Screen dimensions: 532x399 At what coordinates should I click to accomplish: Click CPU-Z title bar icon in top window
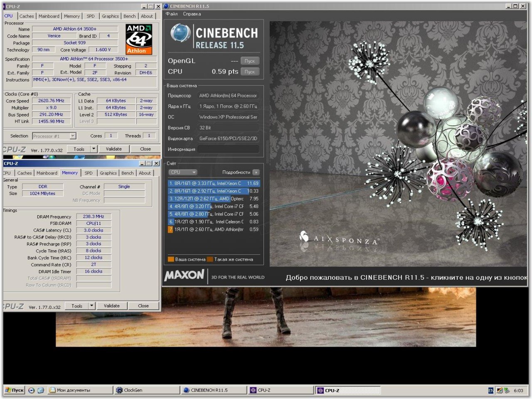click(5, 7)
